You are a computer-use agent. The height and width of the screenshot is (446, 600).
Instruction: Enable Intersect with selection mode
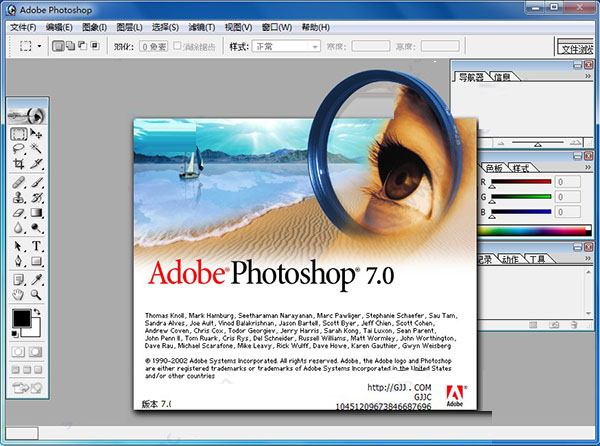tap(95, 46)
